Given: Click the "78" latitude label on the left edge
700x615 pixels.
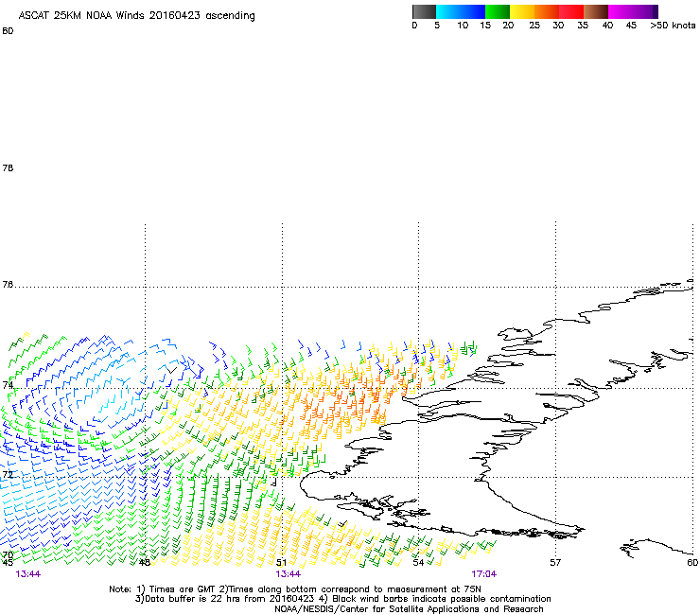Looking at the screenshot, I should point(8,167).
